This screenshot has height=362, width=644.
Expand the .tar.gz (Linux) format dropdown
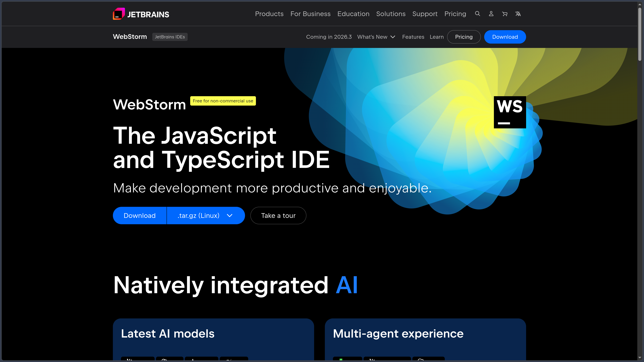(205, 215)
